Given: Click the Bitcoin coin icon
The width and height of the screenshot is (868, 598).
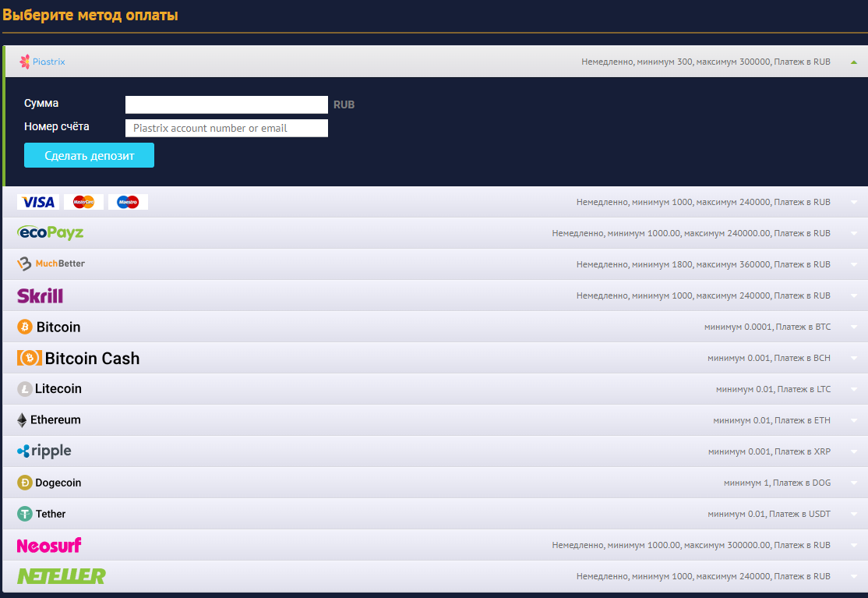Looking at the screenshot, I should pos(25,327).
